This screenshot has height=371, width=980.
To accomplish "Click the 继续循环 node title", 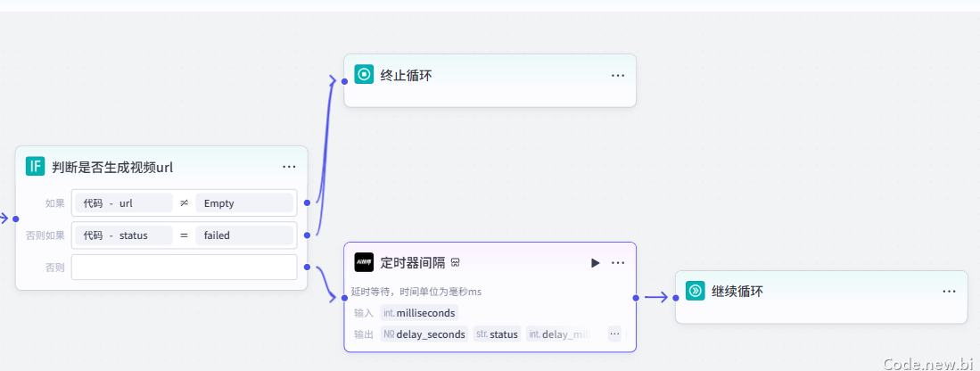I will (x=737, y=291).
